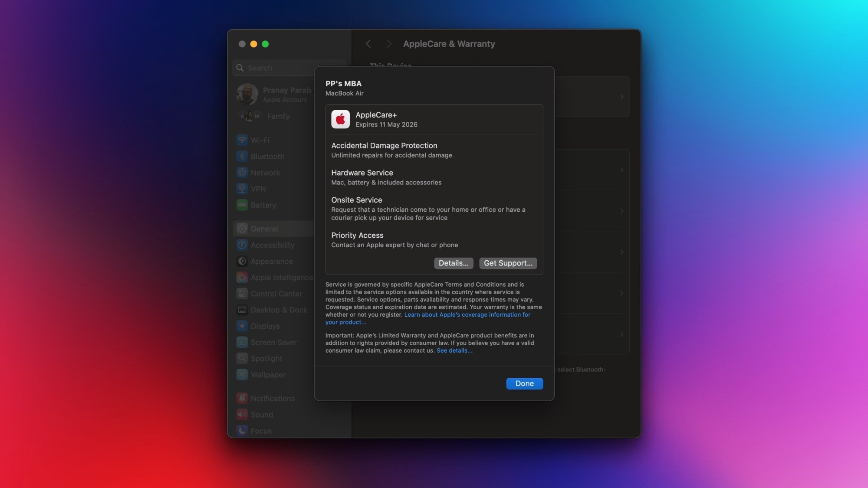The height and width of the screenshot is (488, 868).
Task: Select the Network label in sidebar
Action: [x=265, y=173]
